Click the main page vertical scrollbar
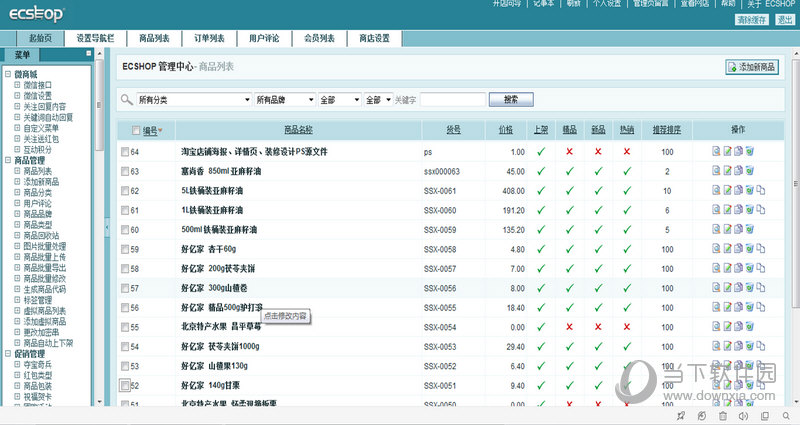Image resolution: width=800 pixels, height=425 pixels. click(796, 182)
